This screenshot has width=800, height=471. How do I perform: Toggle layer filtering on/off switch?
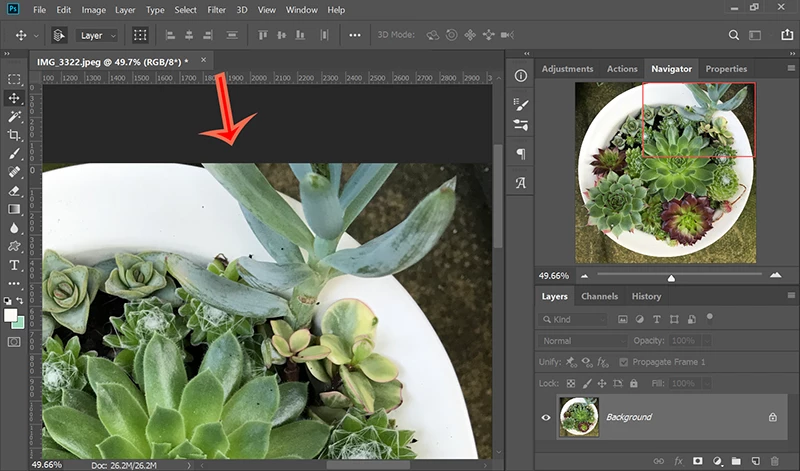(709, 318)
